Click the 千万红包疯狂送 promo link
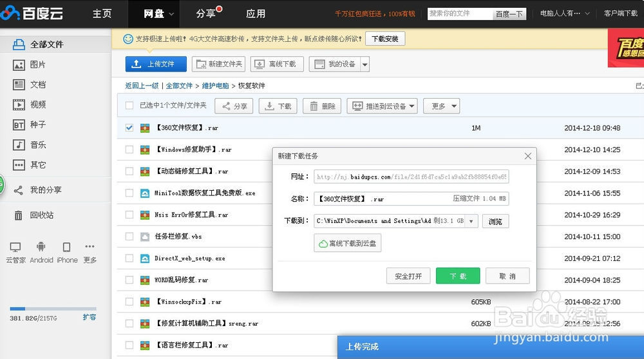 click(375, 14)
